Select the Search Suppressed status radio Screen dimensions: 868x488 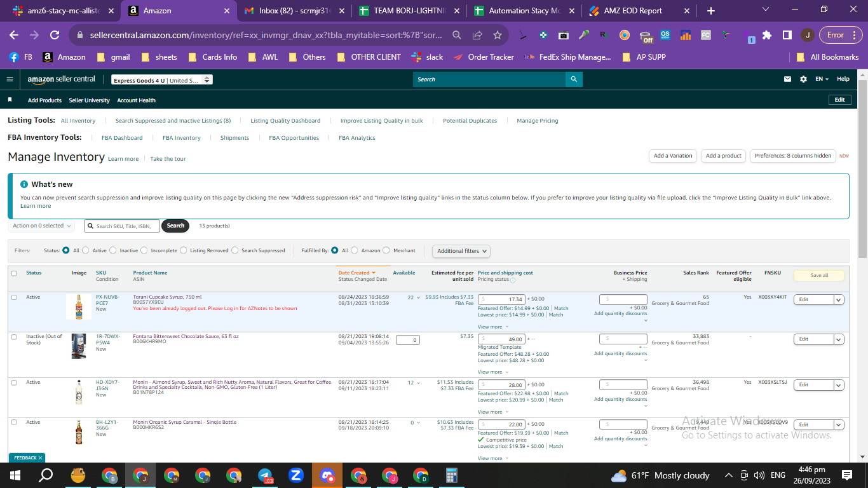pos(235,250)
